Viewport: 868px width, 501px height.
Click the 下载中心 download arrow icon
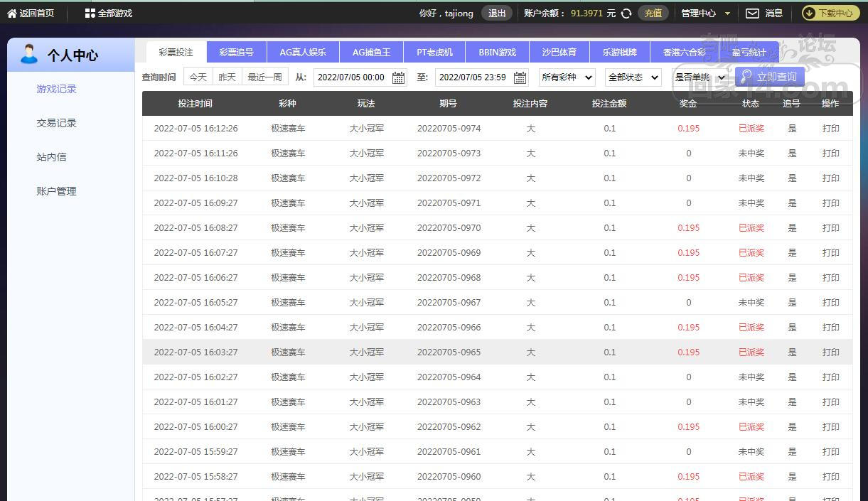click(x=810, y=13)
